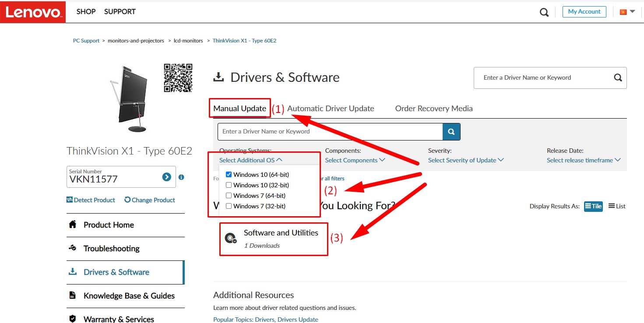Uncheck Windows 10 (64-bit) checkbox
644x323 pixels.
point(229,175)
